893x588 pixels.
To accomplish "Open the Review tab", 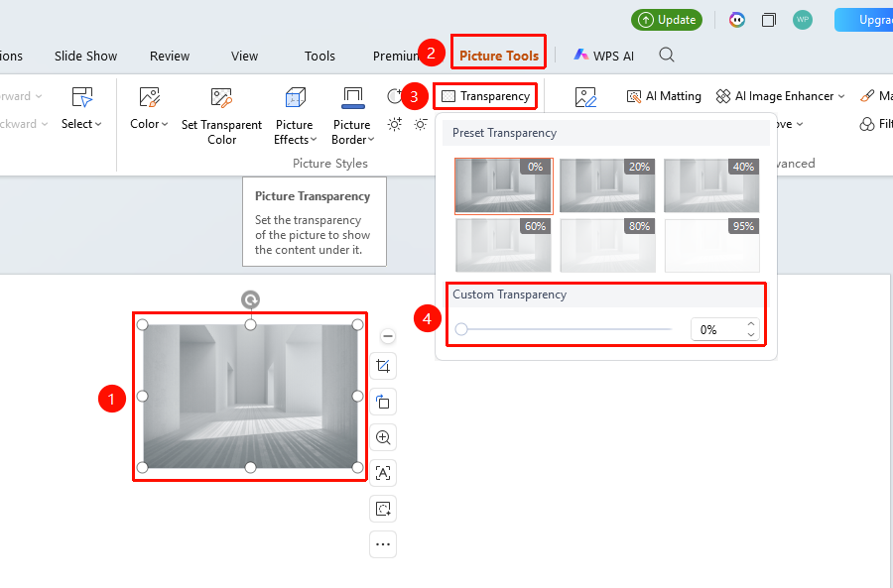I will [x=170, y=56].
